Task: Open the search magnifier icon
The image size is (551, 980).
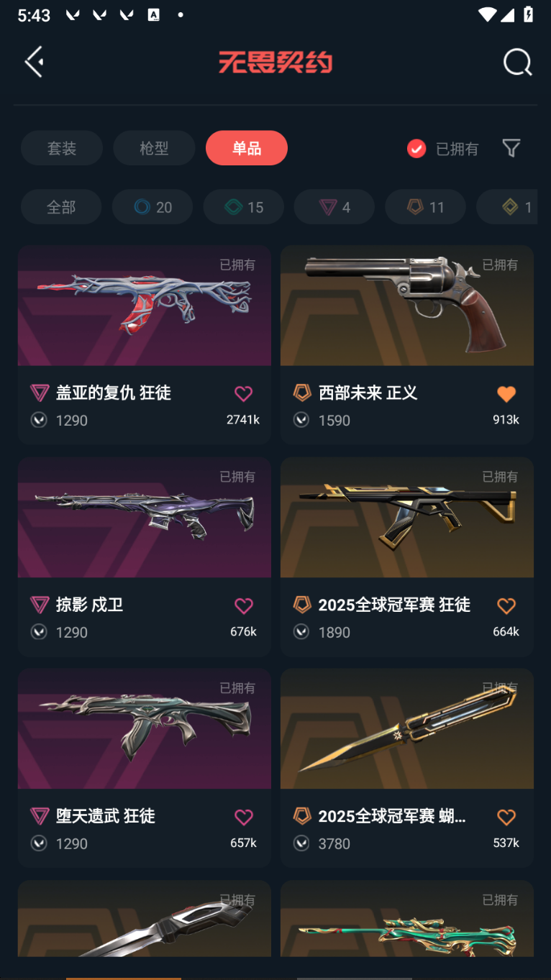Action: click(x=517, y=62)
